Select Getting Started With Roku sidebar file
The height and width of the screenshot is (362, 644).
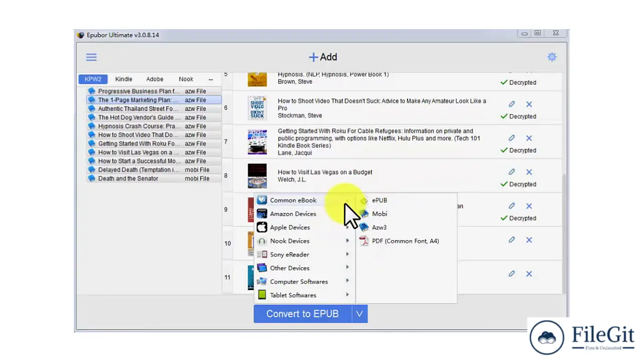[154, 144]
